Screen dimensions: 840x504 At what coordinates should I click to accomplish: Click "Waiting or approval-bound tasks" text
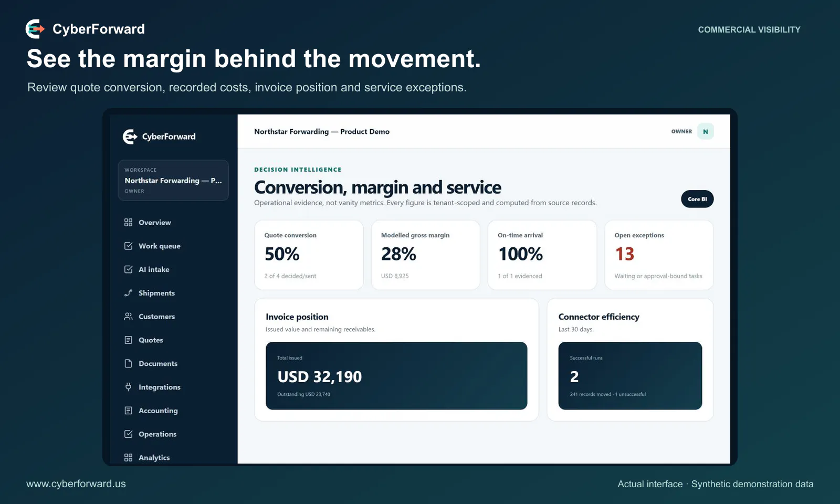coord(658,276)
